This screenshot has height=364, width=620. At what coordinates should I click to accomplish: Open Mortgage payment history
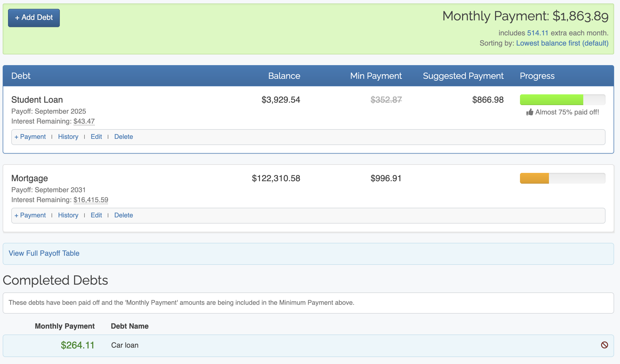tap(68, 215)
